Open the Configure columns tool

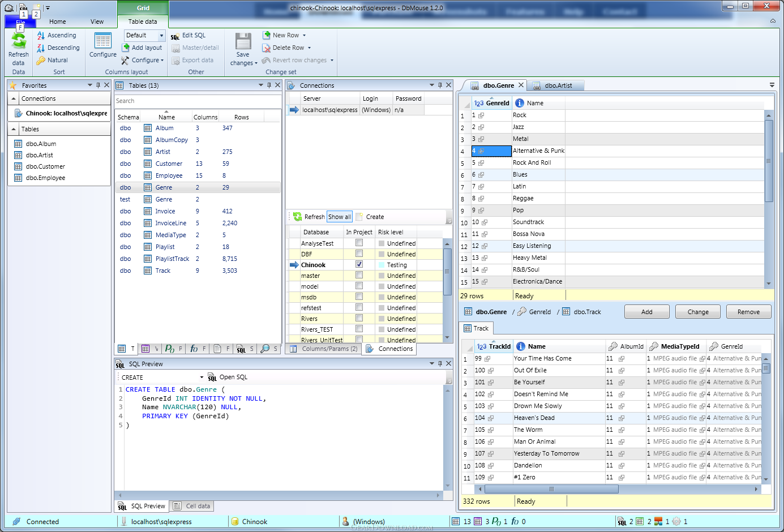103,45
